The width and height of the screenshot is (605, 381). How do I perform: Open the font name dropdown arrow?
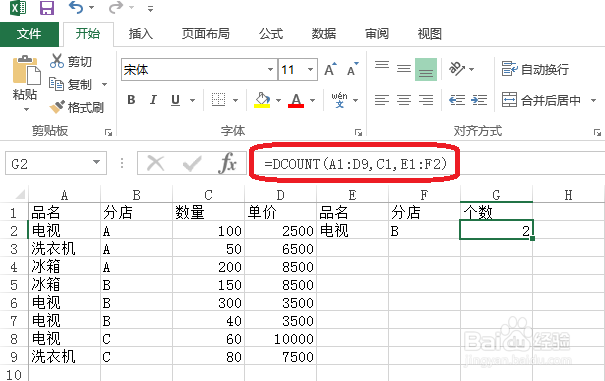270,70
